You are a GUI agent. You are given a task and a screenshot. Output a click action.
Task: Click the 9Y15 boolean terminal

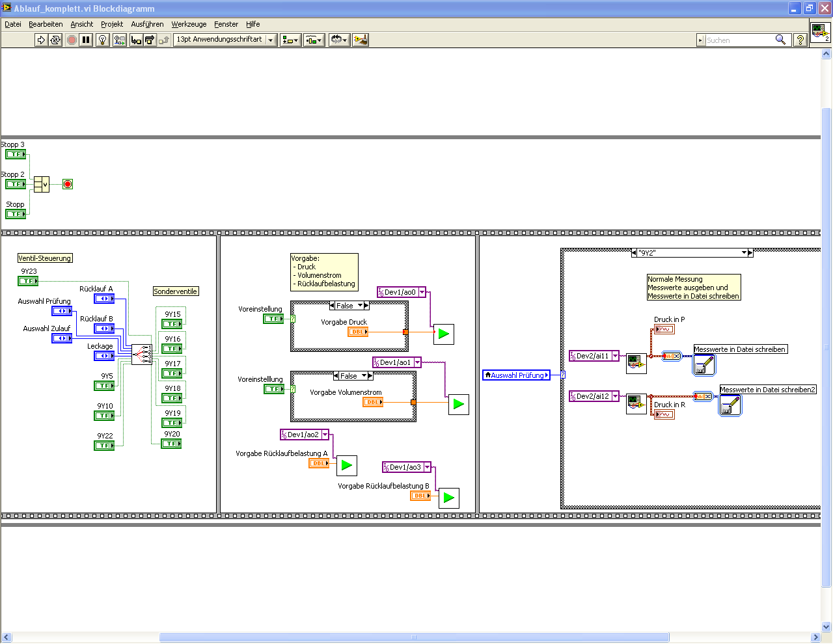(x=172, y=324)
